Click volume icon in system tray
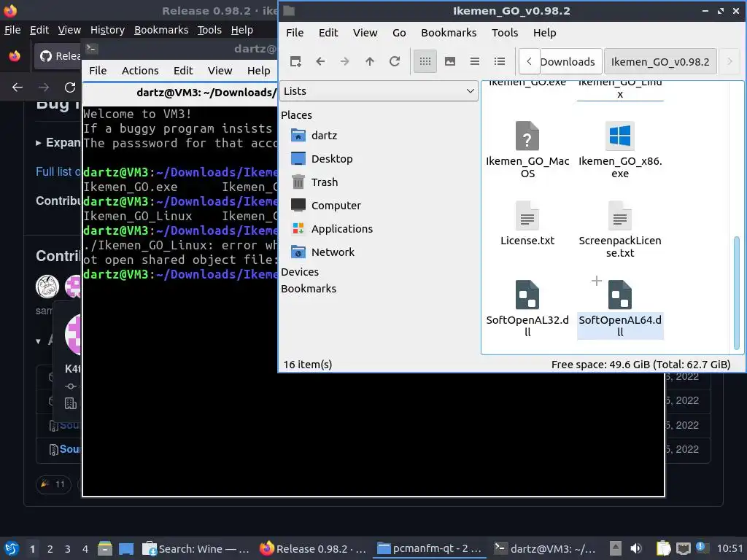 coord(636,549)
